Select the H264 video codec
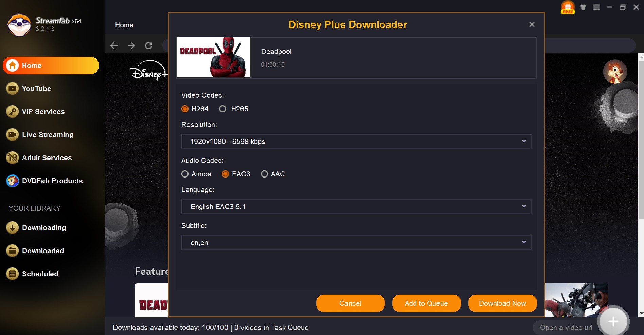 tap(195, 109)
